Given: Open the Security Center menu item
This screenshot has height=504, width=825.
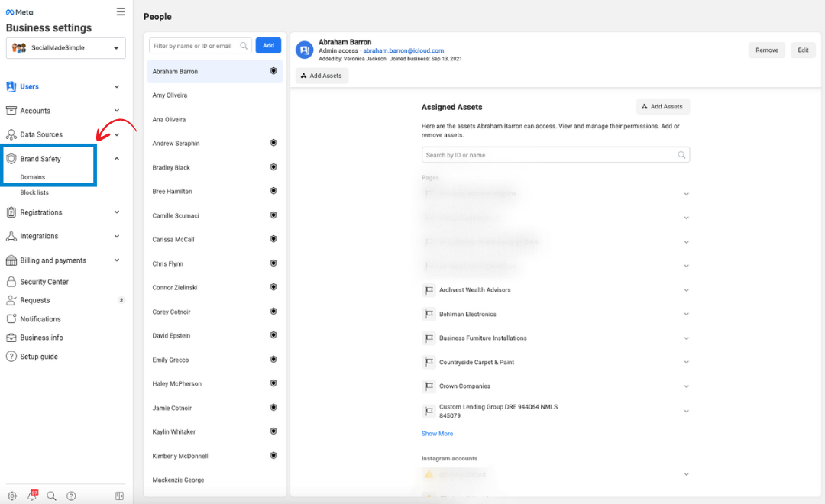Looking at the screenshot, I should [44, 282].
